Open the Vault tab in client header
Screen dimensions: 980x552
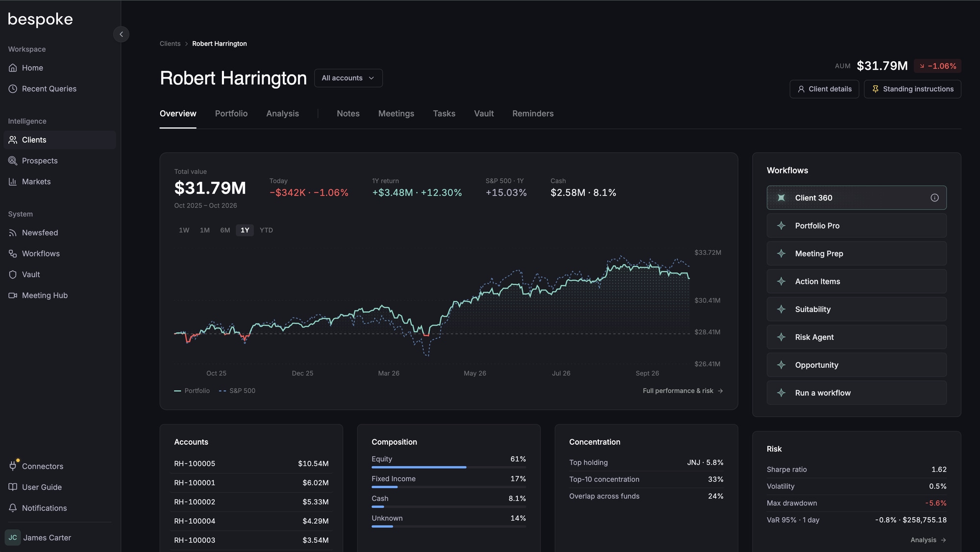click(x=484, y=114)
